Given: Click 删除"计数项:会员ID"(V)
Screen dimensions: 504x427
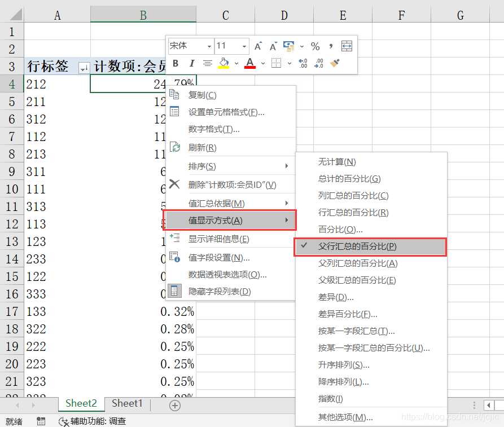Looking at the screenshot, I should click(x=231, y=185).
